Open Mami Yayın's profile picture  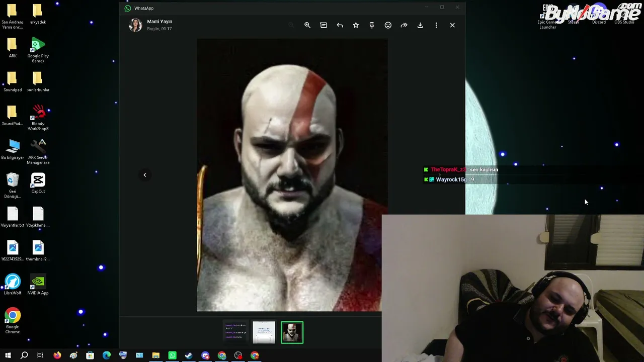tap(135, 25)
